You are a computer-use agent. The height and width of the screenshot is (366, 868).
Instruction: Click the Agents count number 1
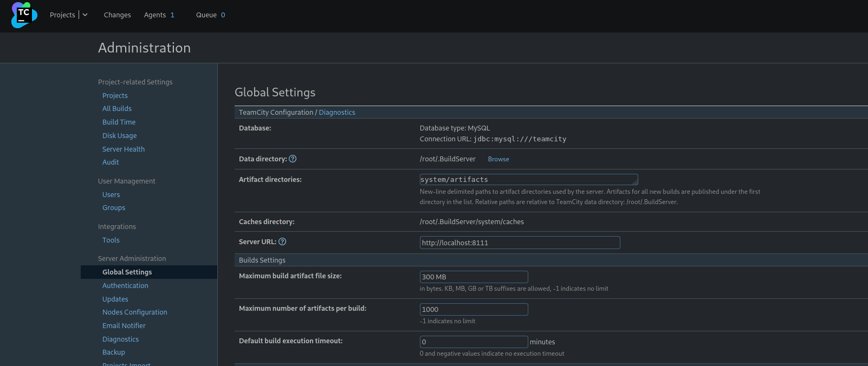(172, 15)
